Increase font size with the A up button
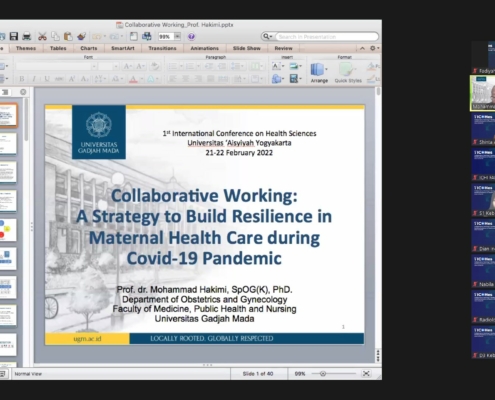The width and height of the screenshot is (495, 400). coord(127,66)
